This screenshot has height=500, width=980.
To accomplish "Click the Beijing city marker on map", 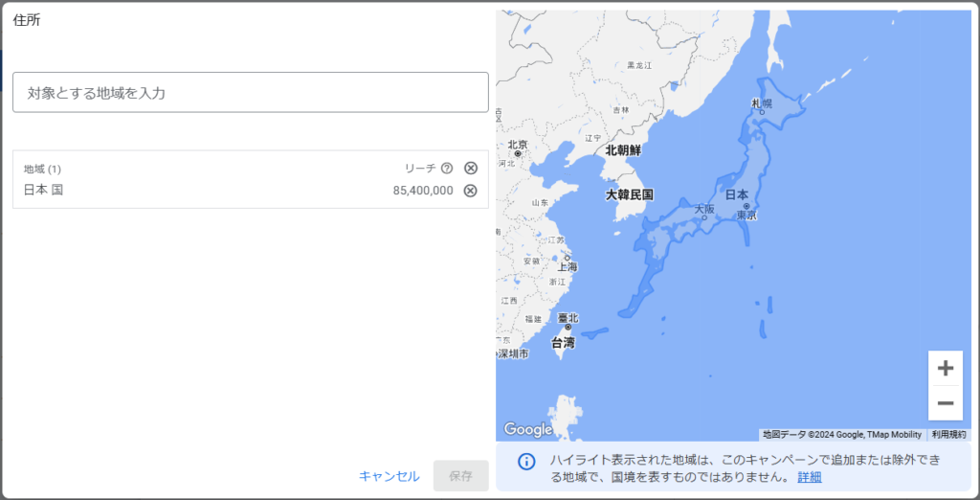I will (x=518, y=153).
